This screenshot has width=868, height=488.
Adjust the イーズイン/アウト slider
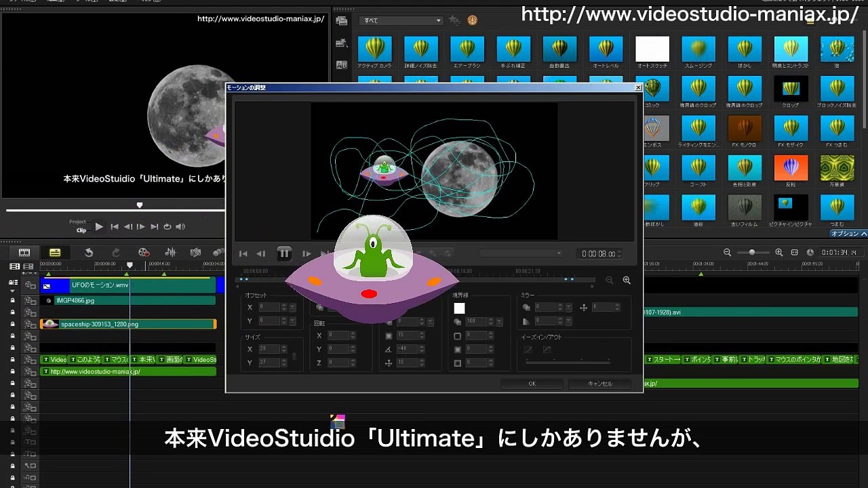[x=567, y=362]
